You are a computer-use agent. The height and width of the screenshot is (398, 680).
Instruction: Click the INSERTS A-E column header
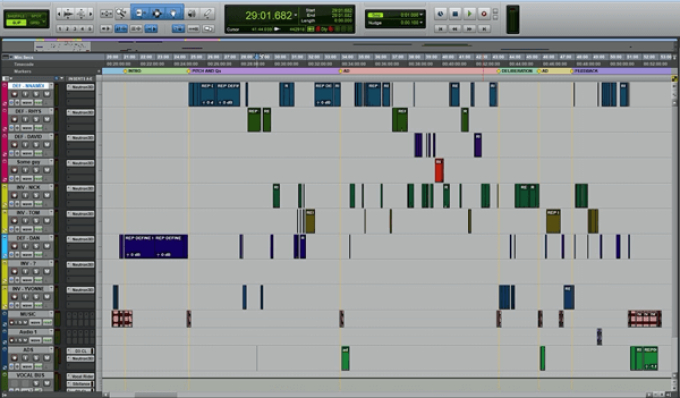80,79
